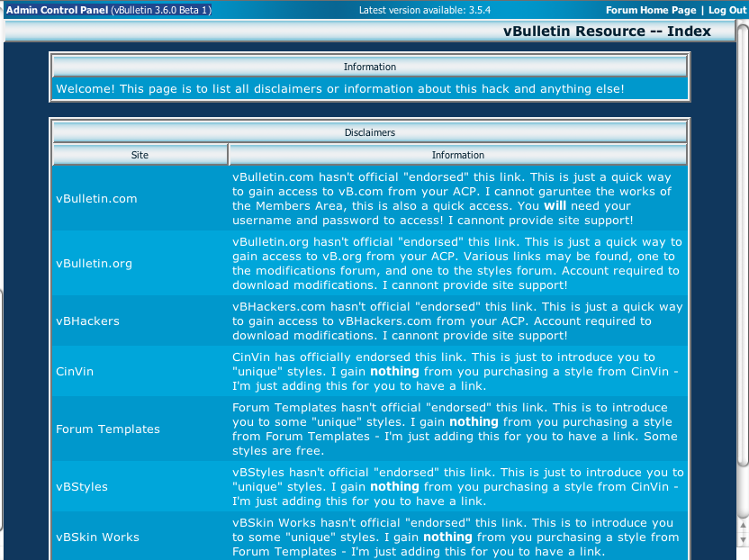Select the vBulletin.com site row

(96, 198)
